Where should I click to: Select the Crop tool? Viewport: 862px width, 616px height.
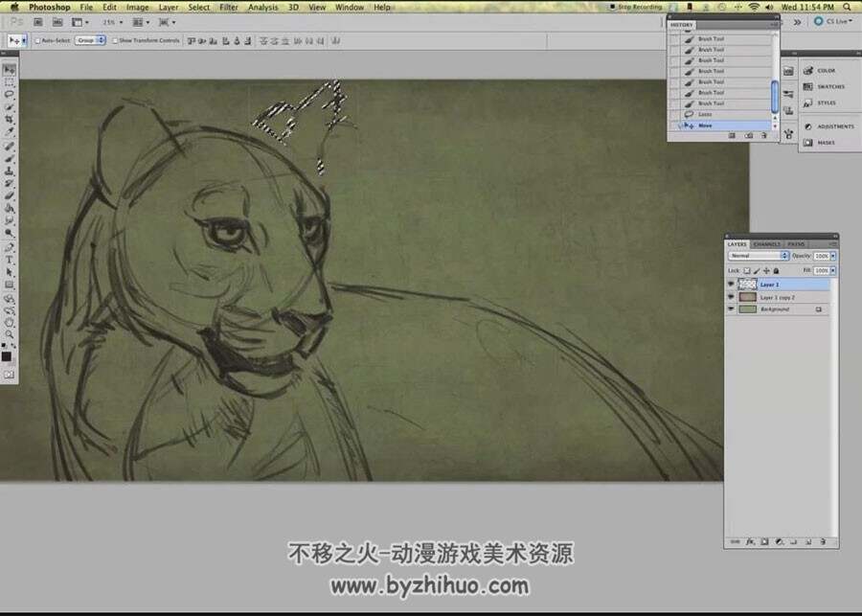tap(9, 119)
